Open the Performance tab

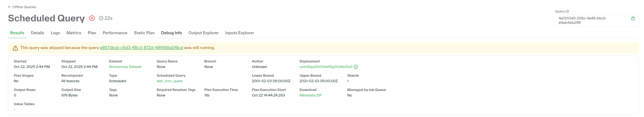115,33
